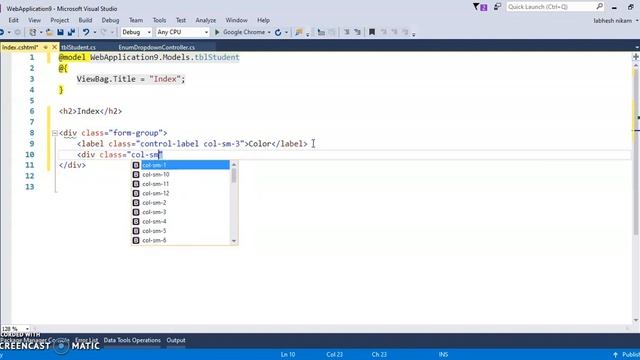This screenshot has height=360, width=640.
Task: Click the Decrease Indent icon
Action: pos(347,32)
